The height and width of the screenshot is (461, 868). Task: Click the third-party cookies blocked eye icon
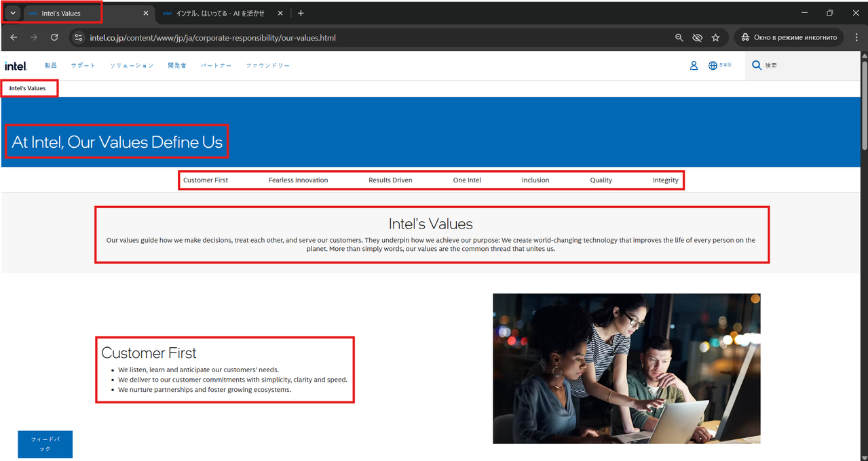697,37
